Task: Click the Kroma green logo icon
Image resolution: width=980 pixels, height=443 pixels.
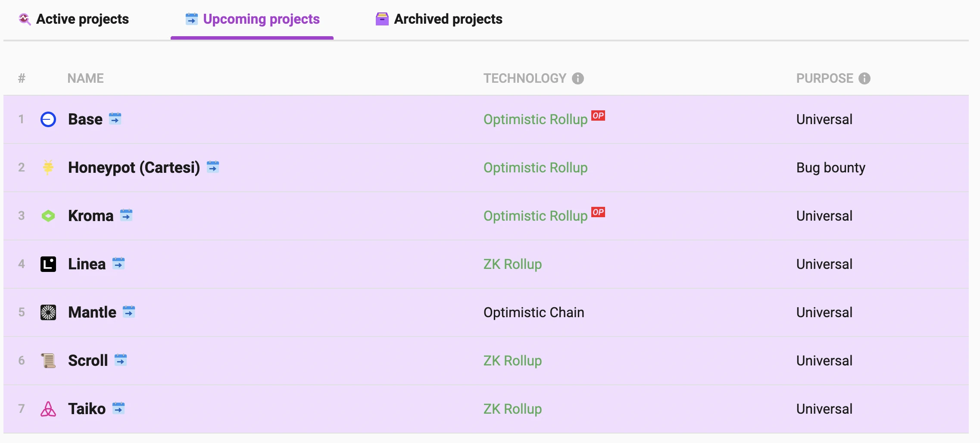Action: pyautogui.click(x=48, y=215)
